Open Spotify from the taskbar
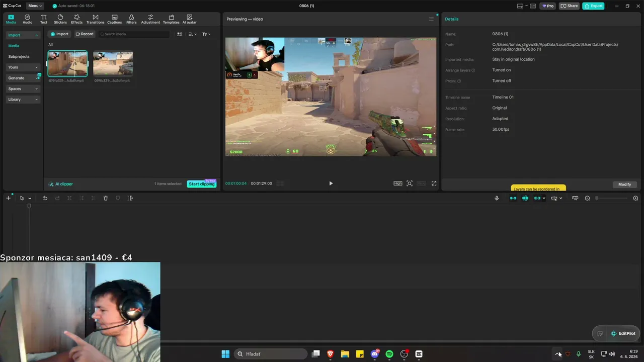Viewport: 644px width, 362px height. point(389,354)
